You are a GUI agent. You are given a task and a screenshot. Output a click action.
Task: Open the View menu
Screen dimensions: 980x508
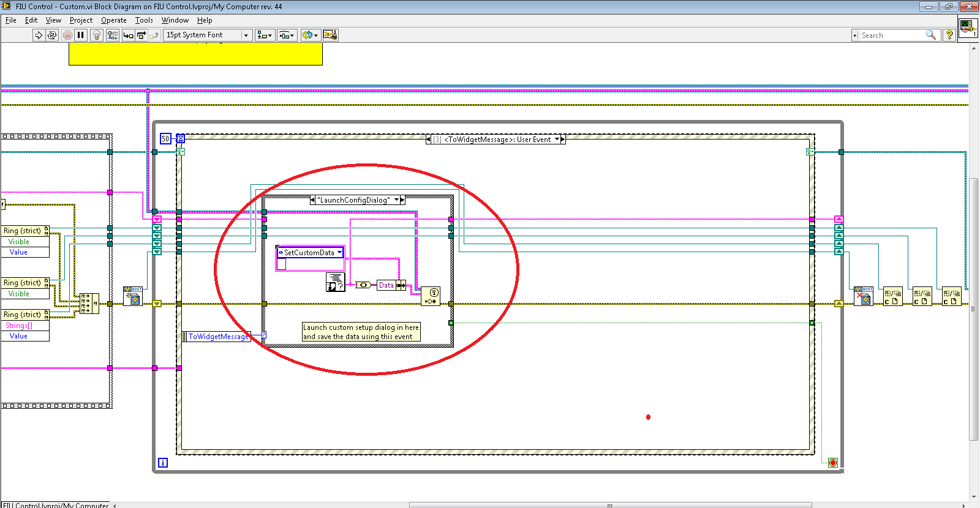click(53, 20)
